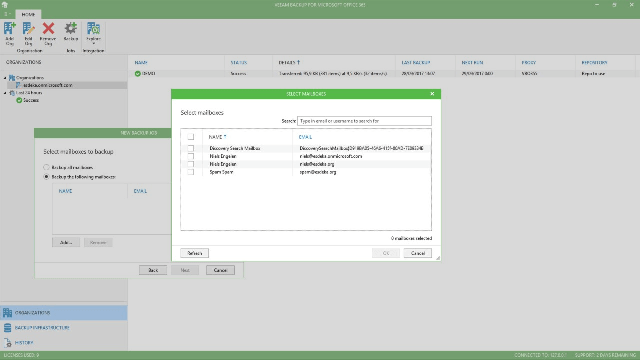Collapse the Organizations tree node
Image resolution: width=640 pixels, height=360 pixels.
tap(5, 78)
